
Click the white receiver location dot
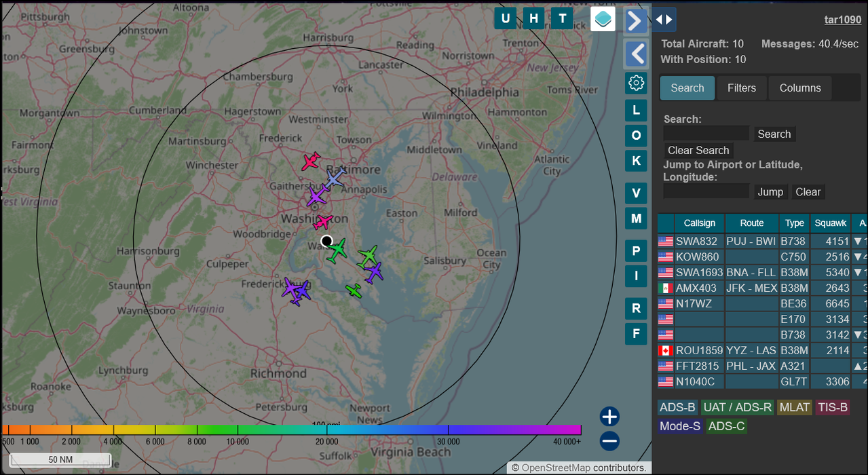coord(326,241)
